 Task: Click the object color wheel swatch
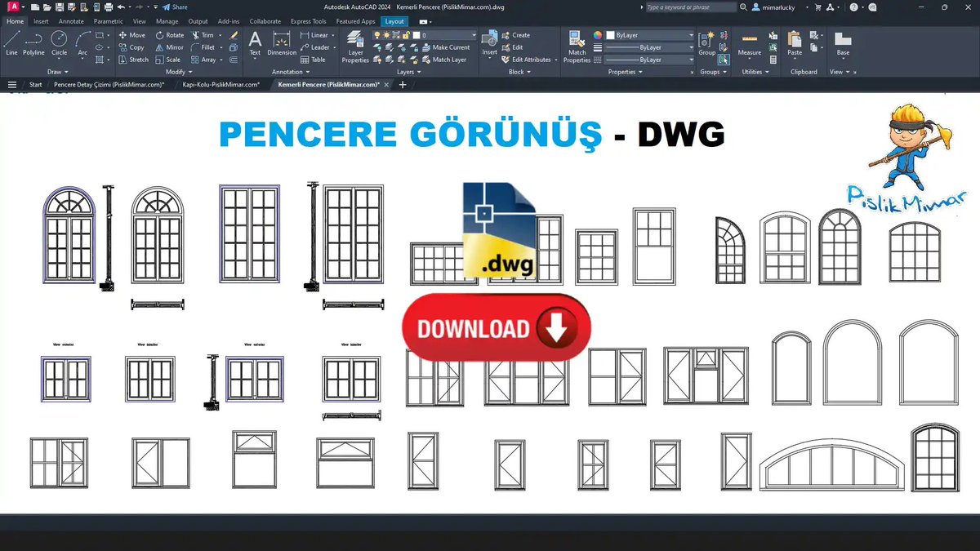[x=598, y=35]
